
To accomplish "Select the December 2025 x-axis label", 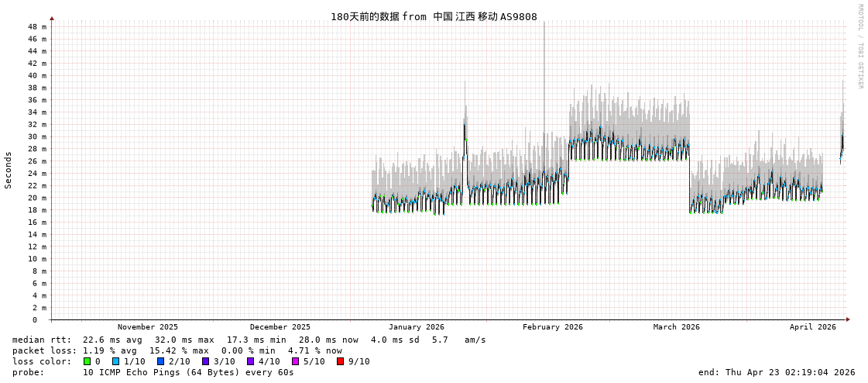I will [280, 327].
